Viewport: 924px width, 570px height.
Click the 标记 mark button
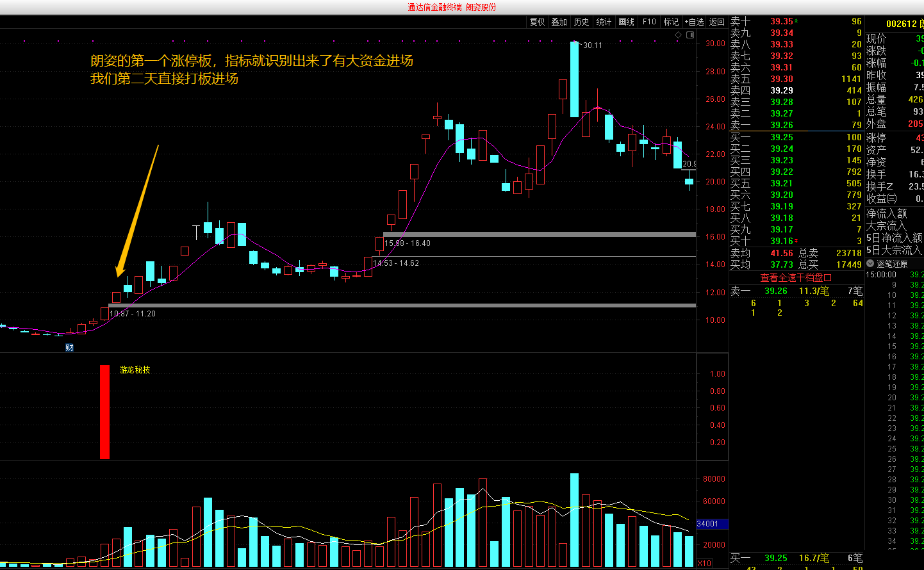point(671,22)
